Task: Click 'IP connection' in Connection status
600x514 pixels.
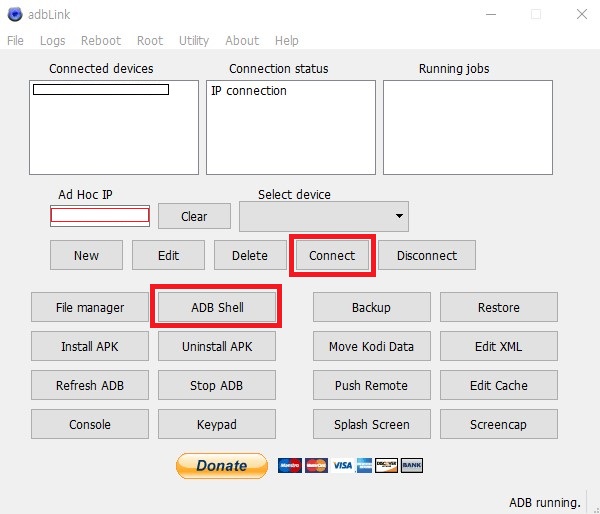Action: pos(249,91)
